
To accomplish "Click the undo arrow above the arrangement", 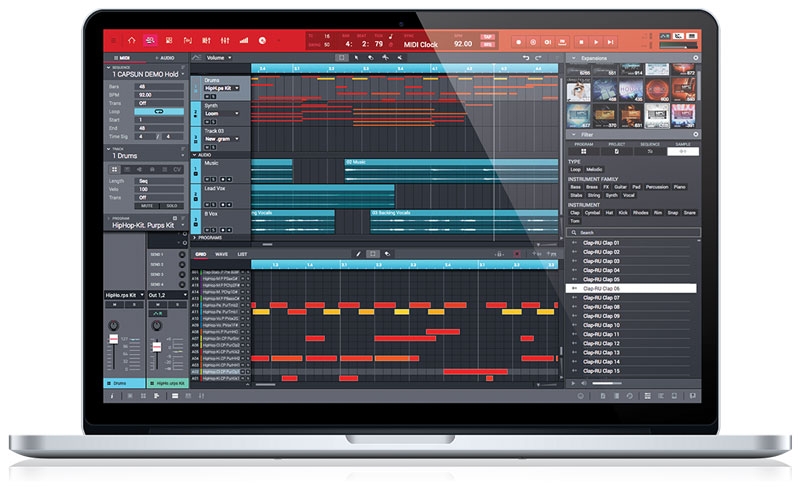I will pyautogui.click(x=526, y=58).
